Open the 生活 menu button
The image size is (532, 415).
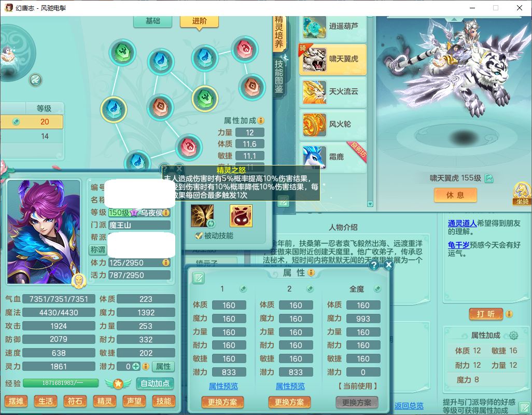(x=46, y=402)
